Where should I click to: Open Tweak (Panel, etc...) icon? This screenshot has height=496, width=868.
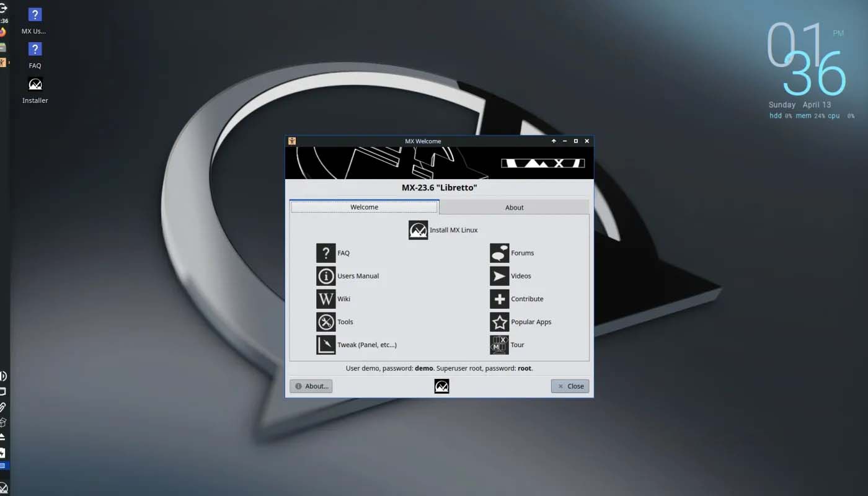pyautogui.click(x=325, y=345)
